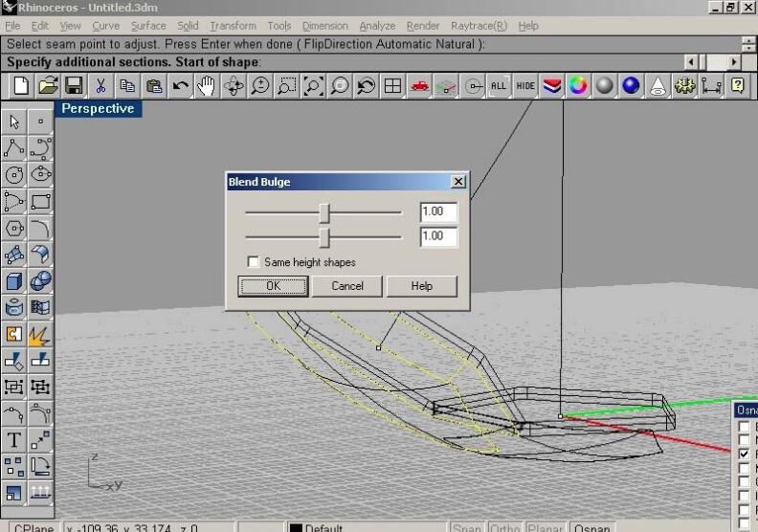758x532 pixels.
Task: Click the four-viewport layout icon
Action: click(392, 86)
